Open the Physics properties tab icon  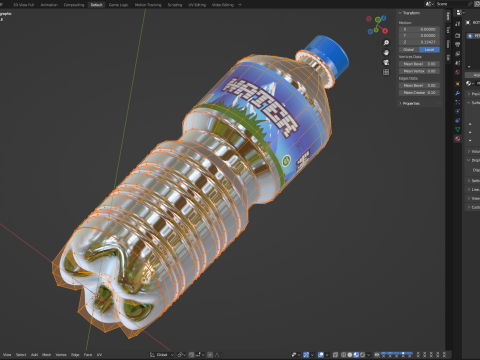coord(458,111)
